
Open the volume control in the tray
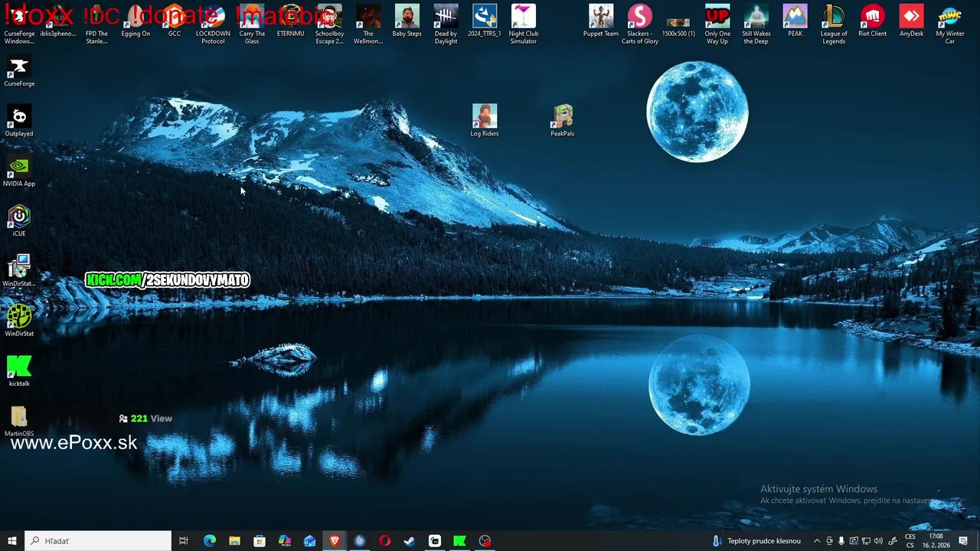pyautogui.click(x=878, y=541)
